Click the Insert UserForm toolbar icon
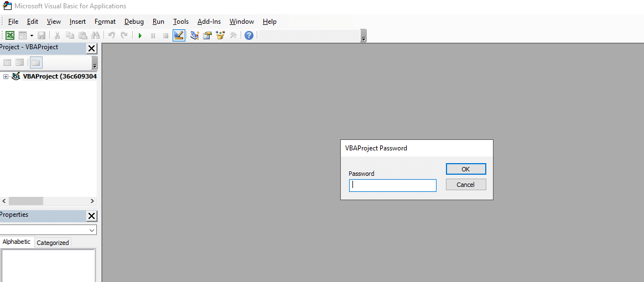 pos(23,36)
